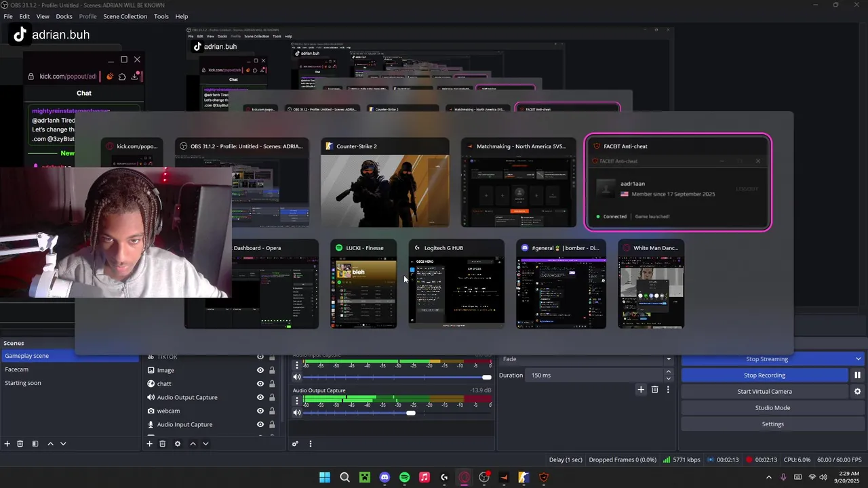868x488 pixels.
Task: Unlock the chatt source lock icon
Action: (272, 384)
